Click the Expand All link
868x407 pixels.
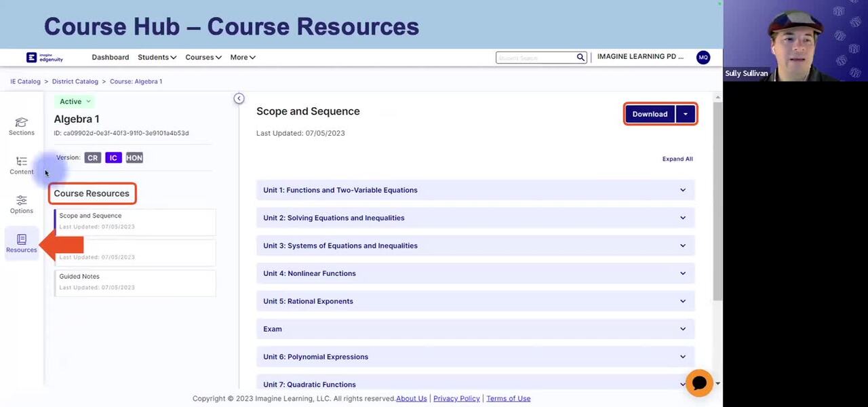(x=677, y=159)
